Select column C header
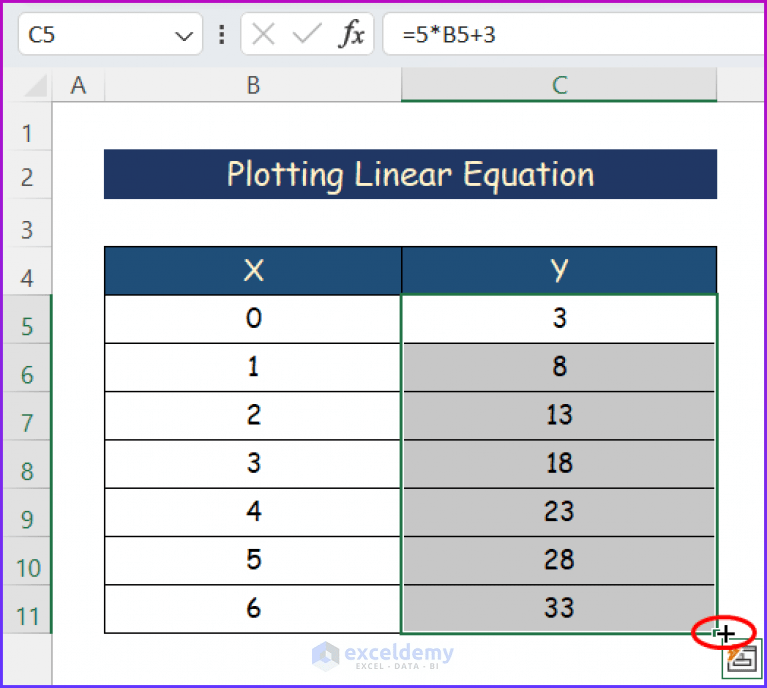Screen dimensions: 767x688 click(x=559, y=85)
